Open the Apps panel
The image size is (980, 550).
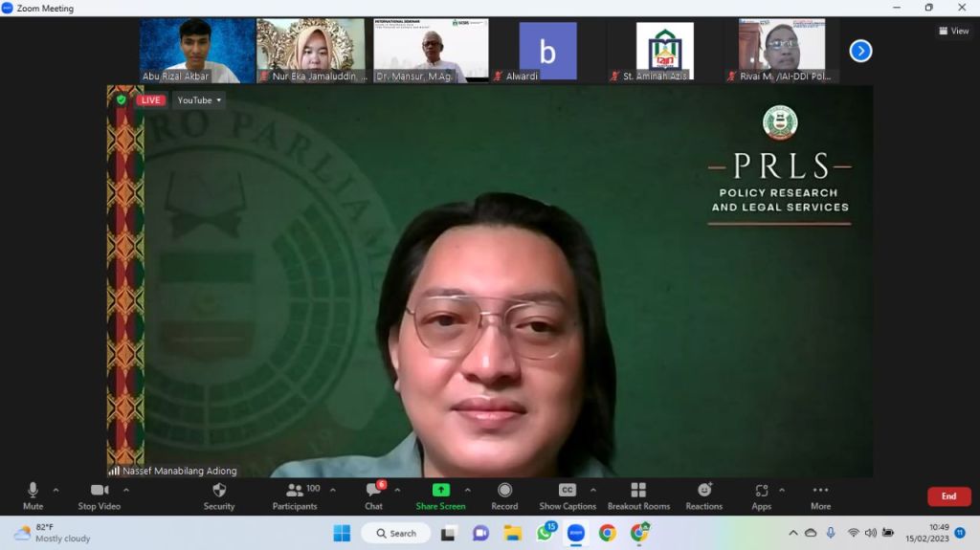(761, 491)
